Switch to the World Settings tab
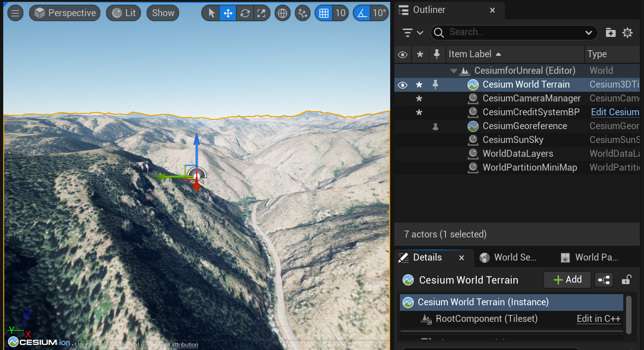This screenshot has height=350, width=644. (x=515, y=257)
